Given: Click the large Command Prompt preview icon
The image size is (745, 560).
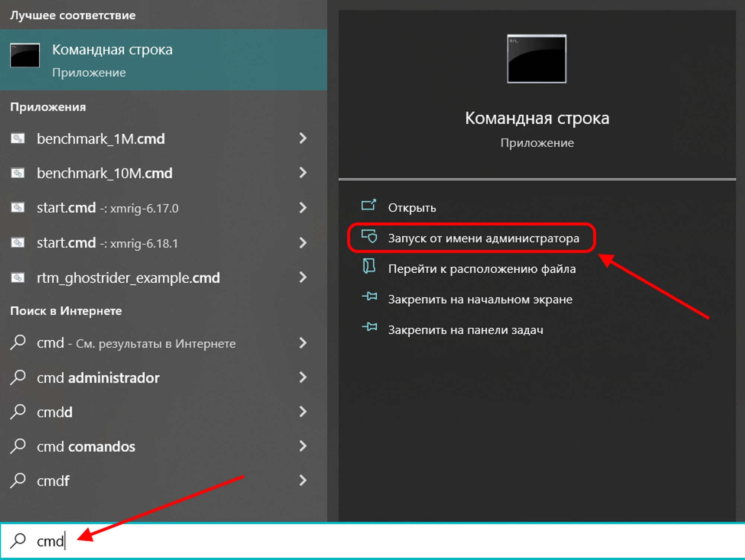Looking at the screenshot, I should point(536,59).
